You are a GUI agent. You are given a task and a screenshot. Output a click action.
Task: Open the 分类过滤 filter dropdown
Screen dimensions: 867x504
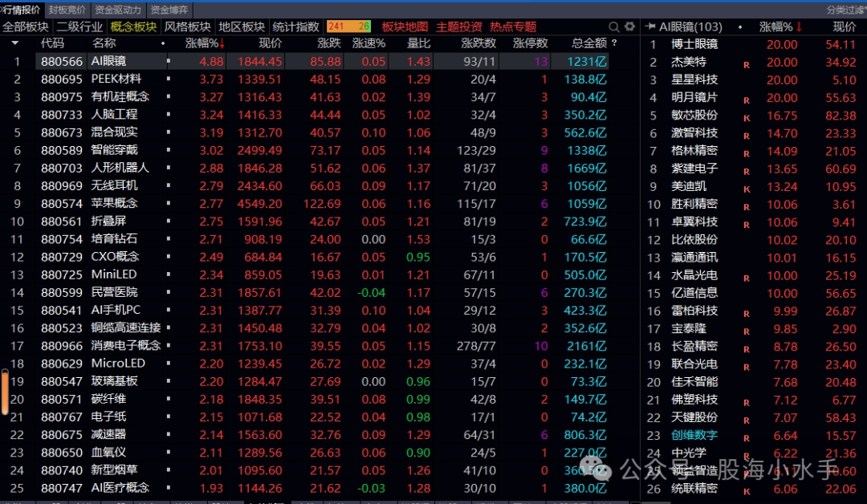[x=846, y=10]
